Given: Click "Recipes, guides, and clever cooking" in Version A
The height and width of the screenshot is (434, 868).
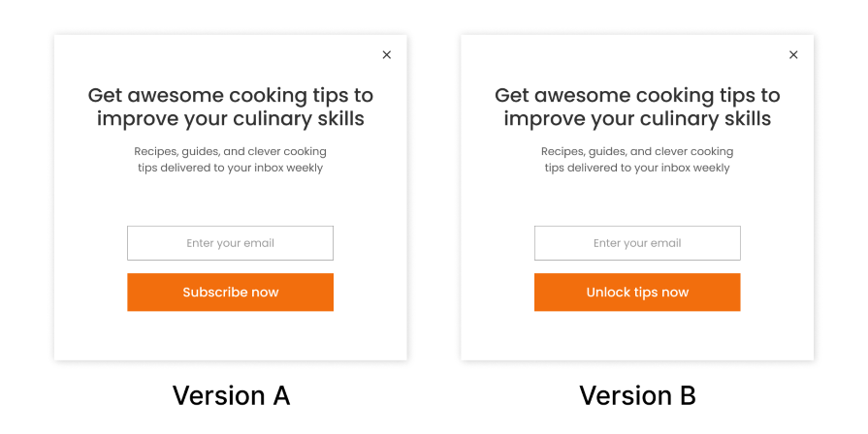Looking at the screenshot, I should tap(230, 152).
